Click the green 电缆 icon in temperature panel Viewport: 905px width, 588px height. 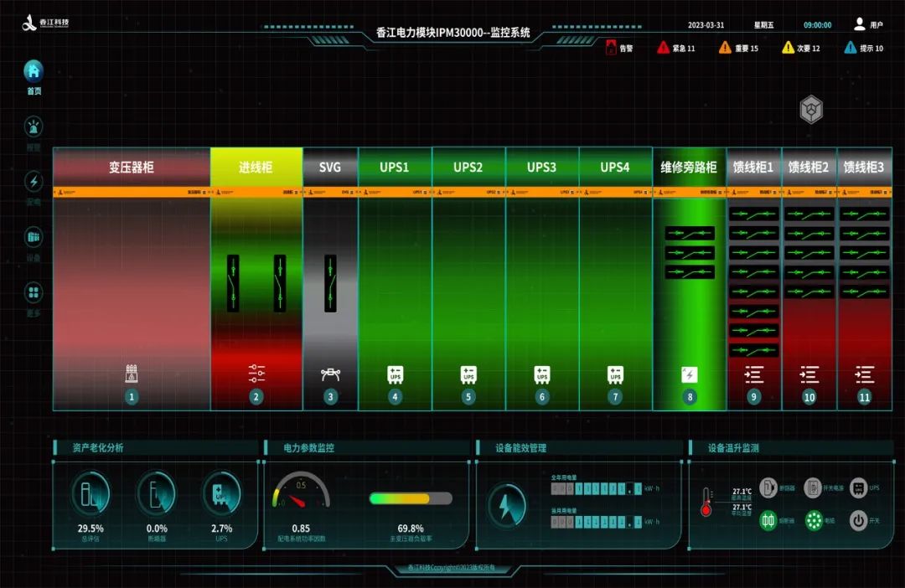pos(813,520)
